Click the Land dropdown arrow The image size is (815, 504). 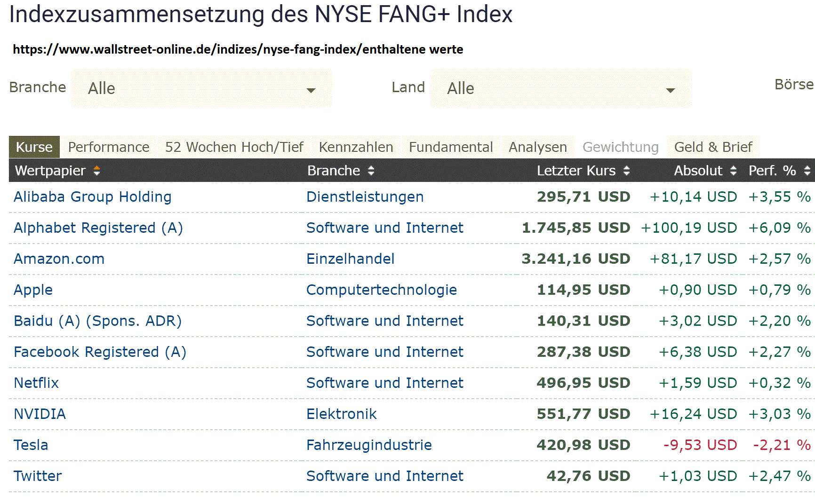click(670, 89)
